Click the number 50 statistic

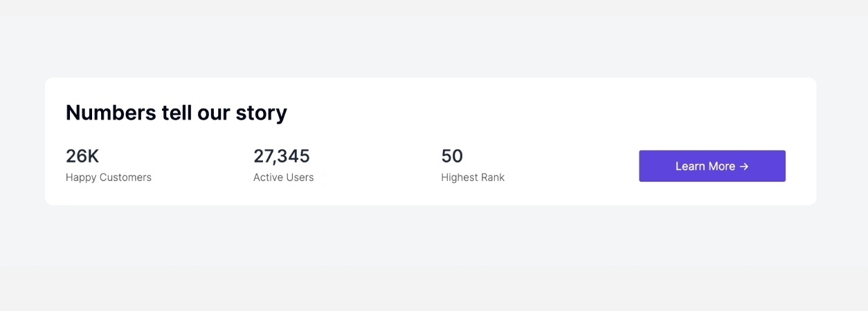pos(452,156)
